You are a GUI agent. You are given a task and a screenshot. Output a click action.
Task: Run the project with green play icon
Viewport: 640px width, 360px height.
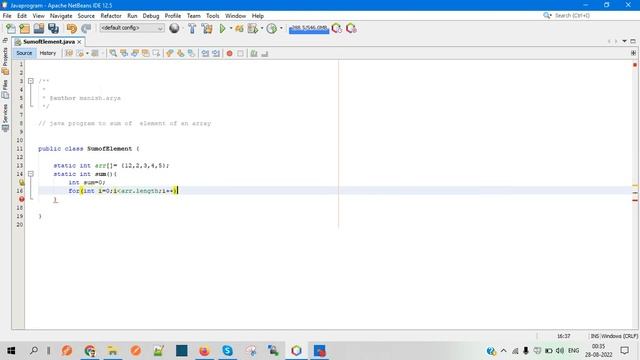(x=222, y=28)
